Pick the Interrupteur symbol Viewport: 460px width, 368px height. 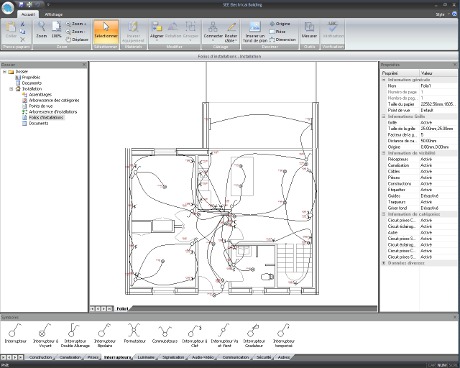15,333
